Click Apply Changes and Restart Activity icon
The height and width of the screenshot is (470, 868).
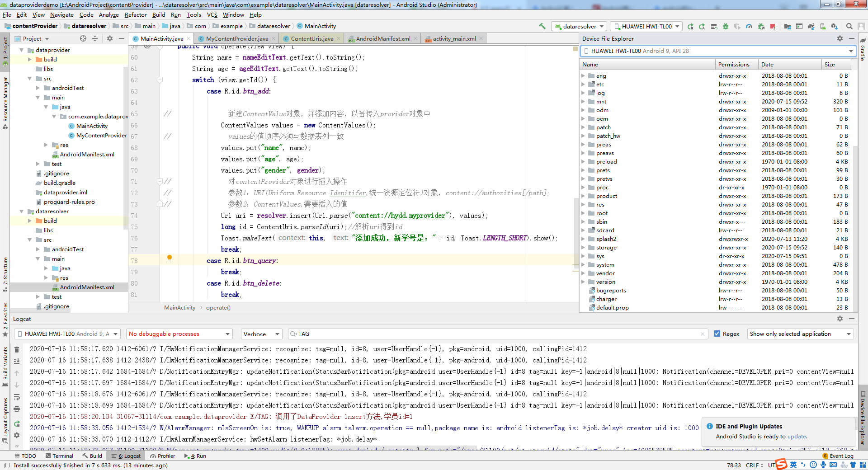coord(702,26)
